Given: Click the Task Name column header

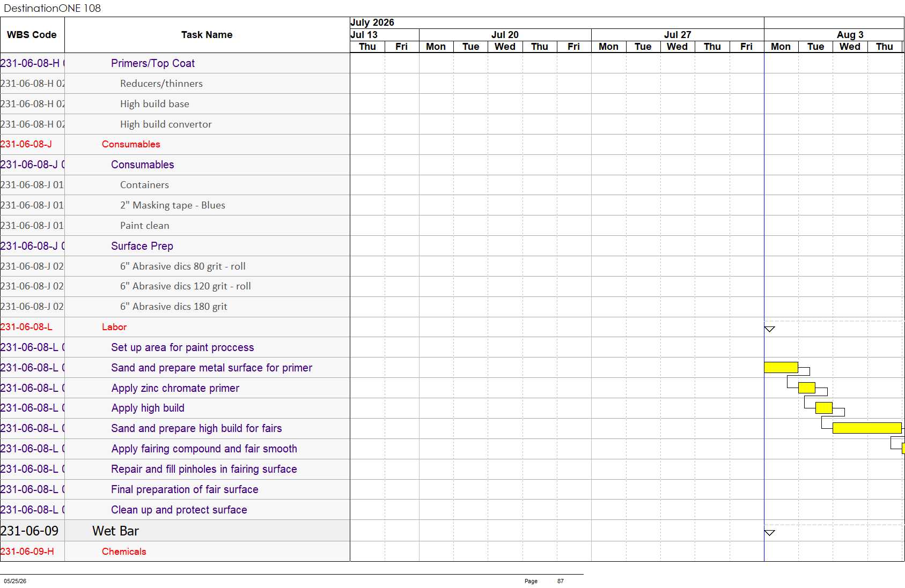Looking at the screenshot, I should (x=207, y=35).
